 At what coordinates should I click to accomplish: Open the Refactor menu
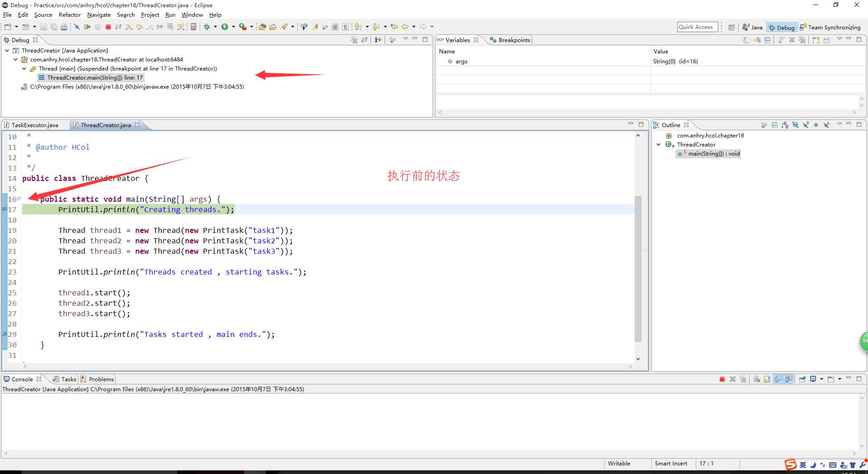pyautogui.click(x=70, y=15)
